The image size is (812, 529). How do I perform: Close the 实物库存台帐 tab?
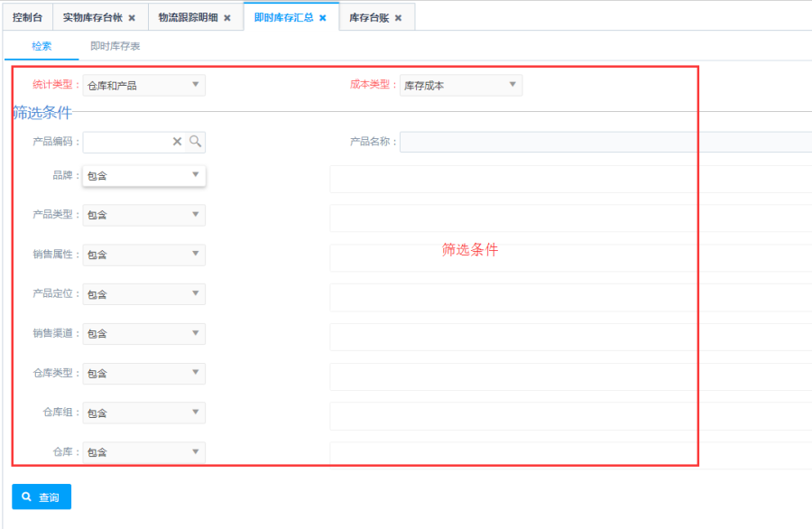pyautogui.click(x=132, y=18)
